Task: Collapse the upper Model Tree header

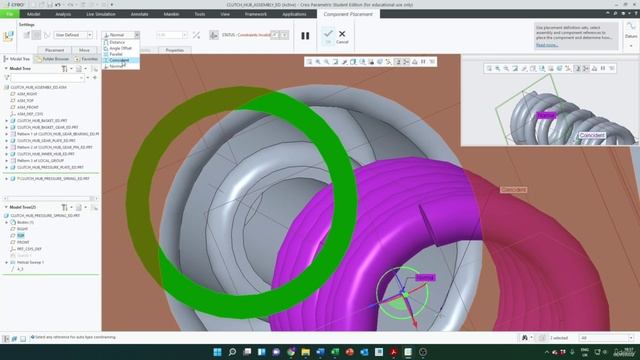Action: point(6,69)
